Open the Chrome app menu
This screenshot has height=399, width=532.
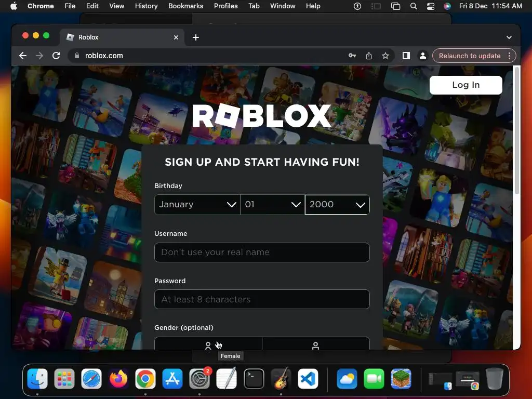pos(41,6)
